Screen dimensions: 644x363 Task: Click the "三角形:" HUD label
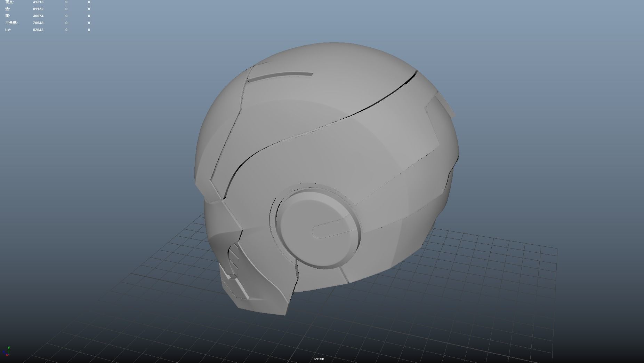point(11,23)
